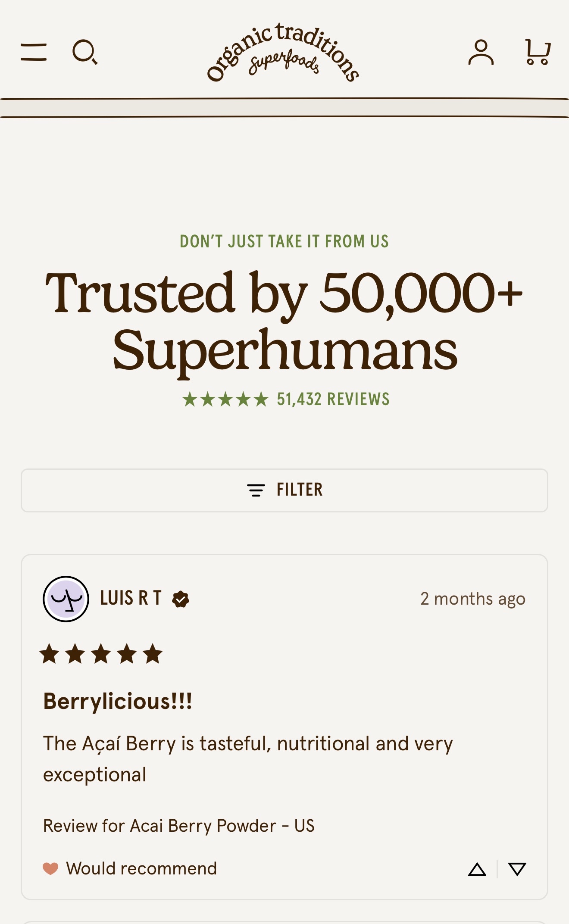Image resolution: width=569 pixels, height=924 pixels.
Task: Open the hamburger navigation menu
Action: pos(34,52)
